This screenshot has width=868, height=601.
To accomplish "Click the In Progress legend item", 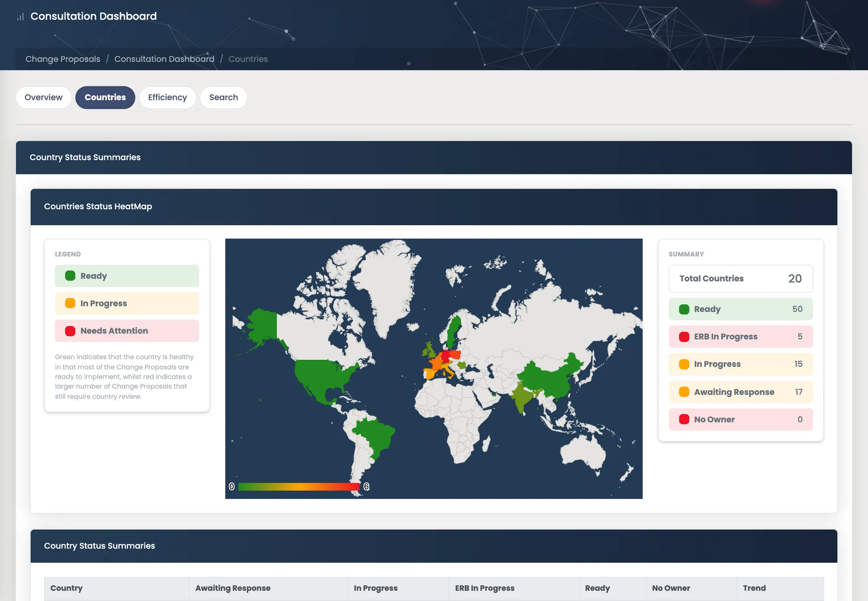I will pos(127,303).
